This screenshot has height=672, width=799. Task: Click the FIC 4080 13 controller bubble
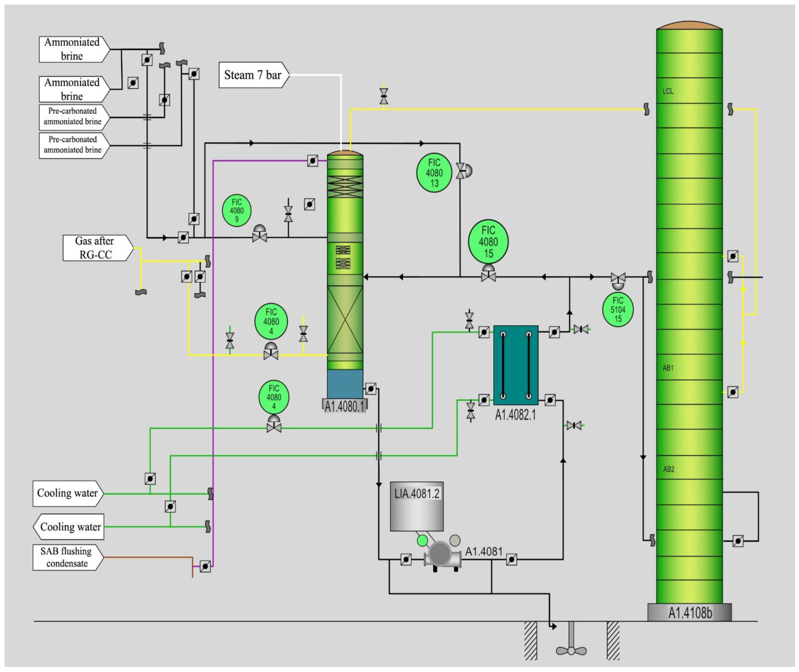point(434,173)
